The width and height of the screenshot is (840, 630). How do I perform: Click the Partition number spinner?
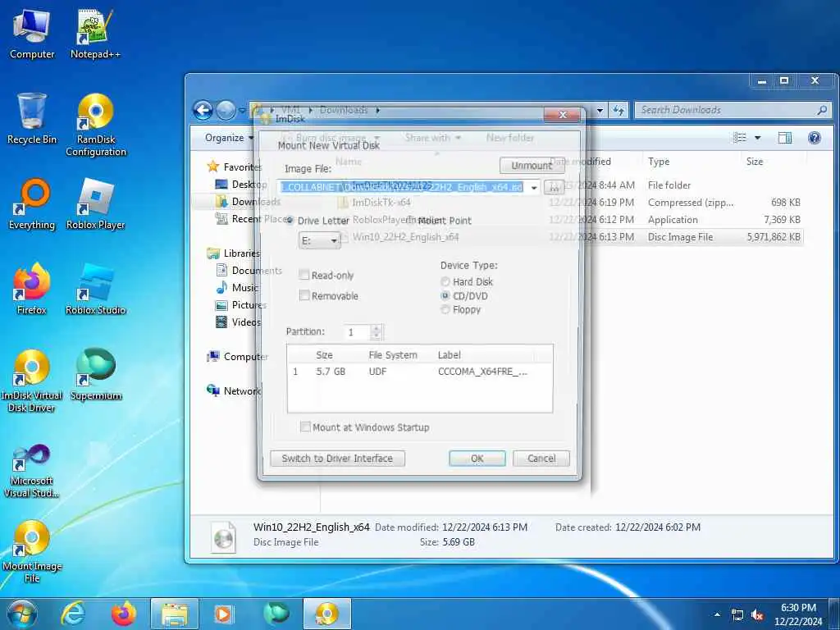(x=377, y=332)
